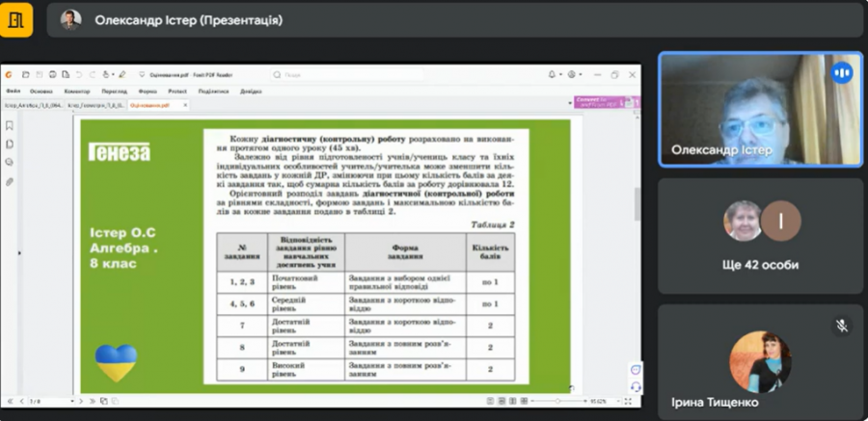This screenshot has height=421, width=868.
Task: Open the Форма ribbon tab
Action: [148, 92]
